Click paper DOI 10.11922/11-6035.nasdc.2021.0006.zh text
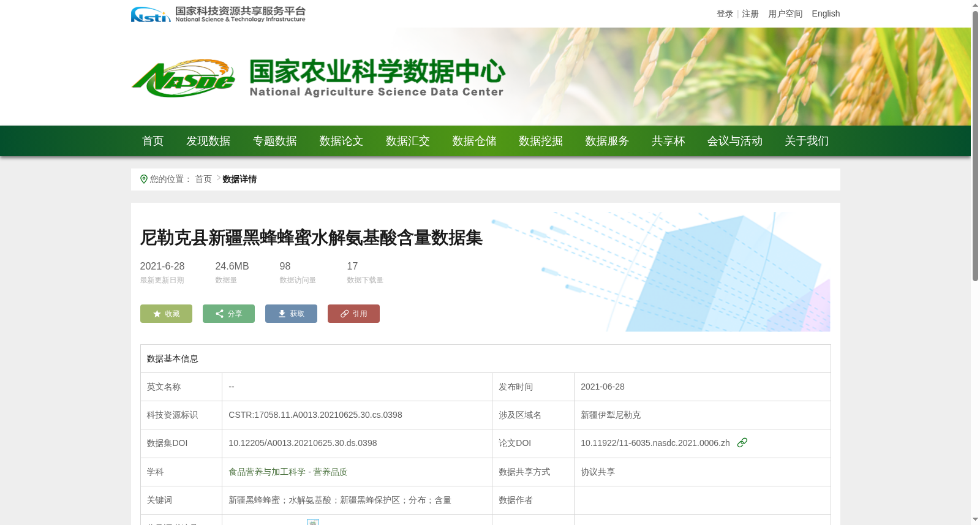 pos(655,443)
